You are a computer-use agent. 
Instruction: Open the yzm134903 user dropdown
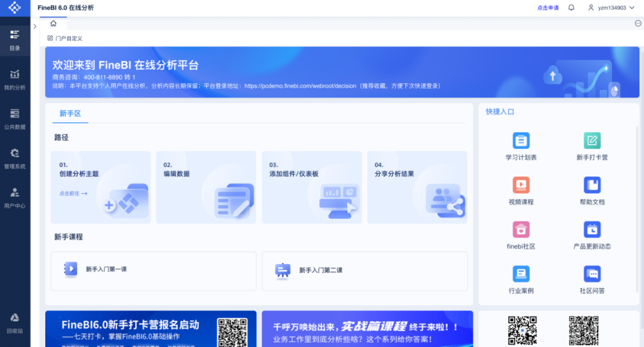(612, 8)
